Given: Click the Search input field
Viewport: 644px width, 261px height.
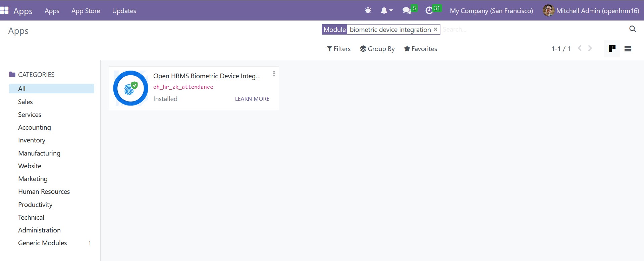Looking at the screenshot, I should click(533, 30).
